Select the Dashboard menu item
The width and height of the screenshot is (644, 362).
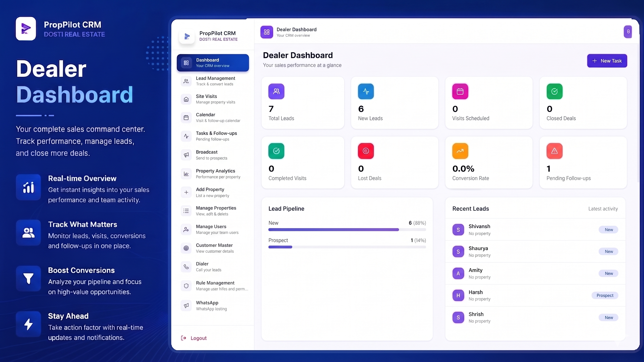click(x=213, y=63)
